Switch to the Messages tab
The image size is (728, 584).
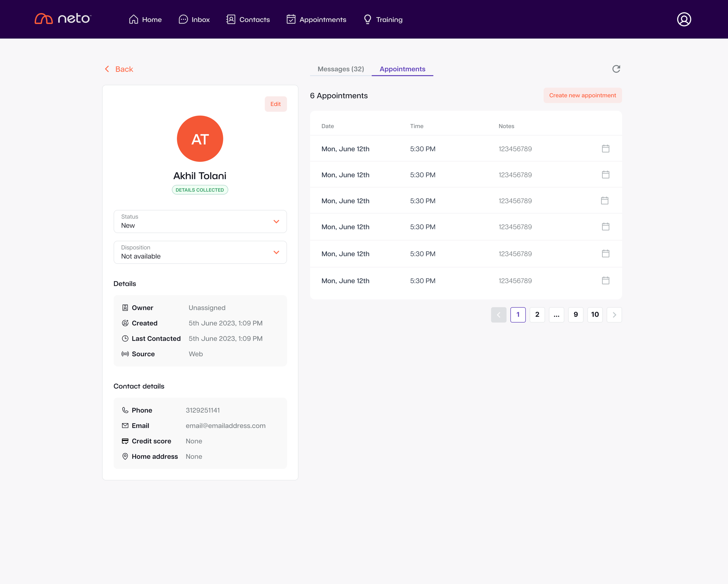(x=341, y=69)
